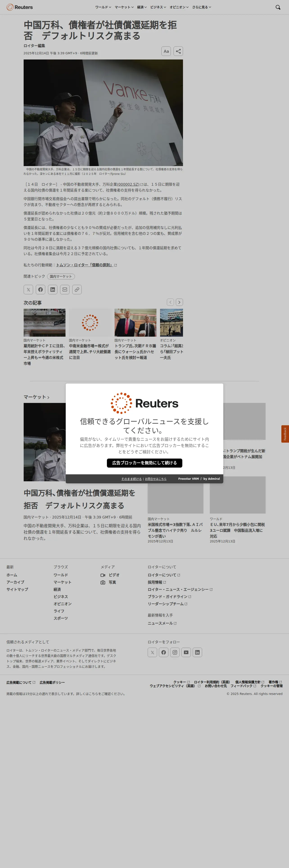Open ニュースメール link
The width and height of the screenshot is (289, 868).
(x=162, y=623)
